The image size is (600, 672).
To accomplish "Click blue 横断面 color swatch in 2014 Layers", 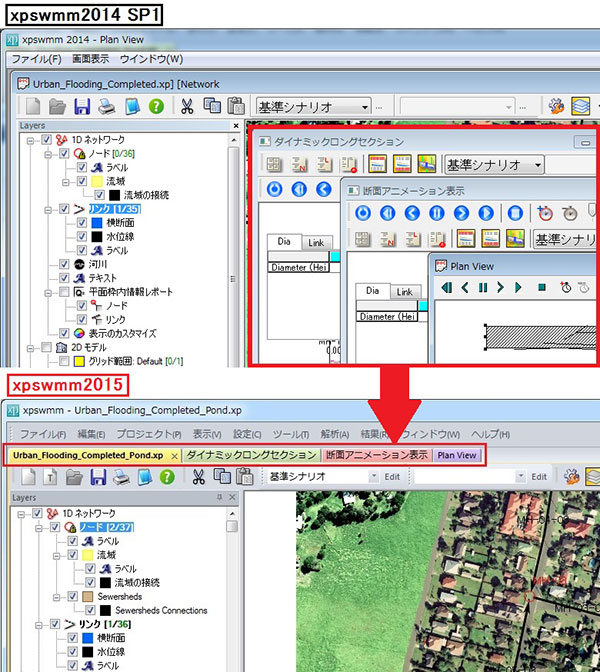I will pos(97,223).
